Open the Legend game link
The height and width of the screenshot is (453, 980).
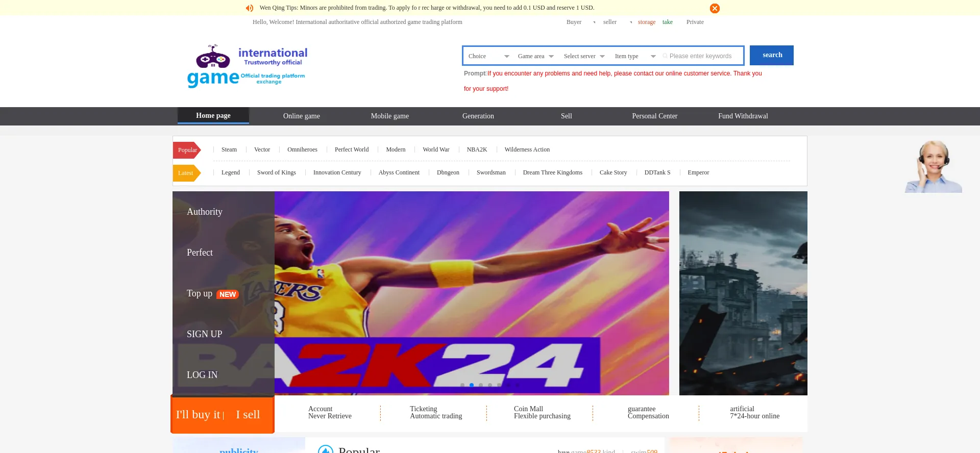coord(231,172)
